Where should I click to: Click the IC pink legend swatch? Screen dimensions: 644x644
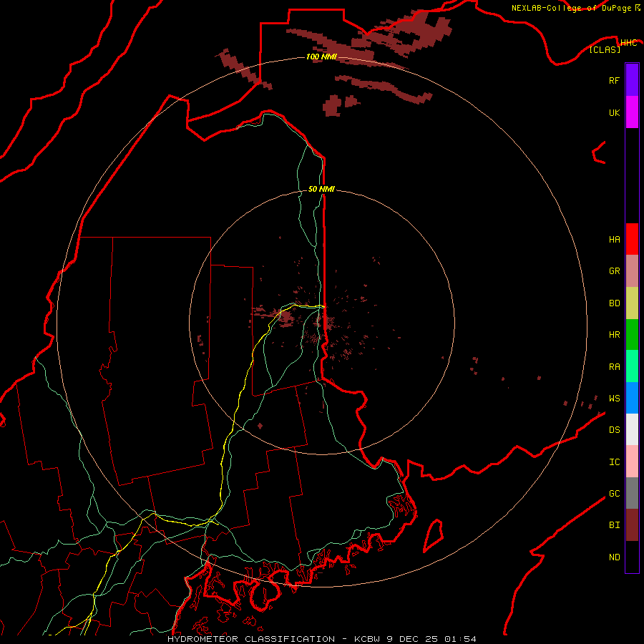632,462
